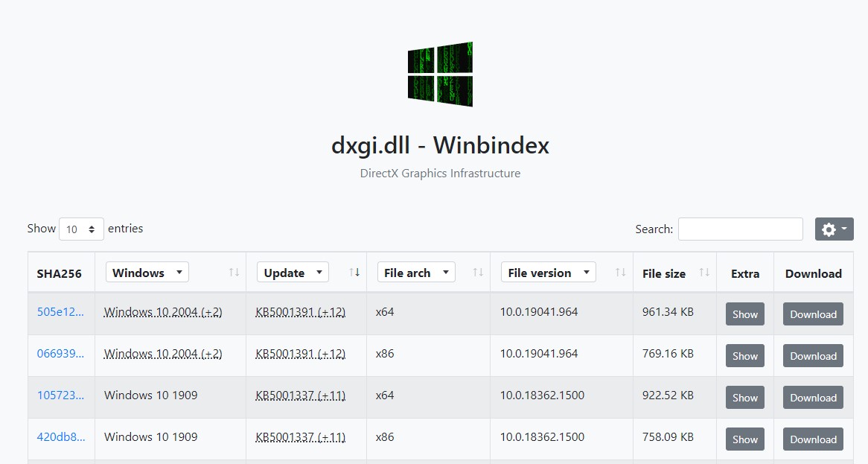Sort by Update column arrows
This screenshot has height=464, width=868.
354,273
